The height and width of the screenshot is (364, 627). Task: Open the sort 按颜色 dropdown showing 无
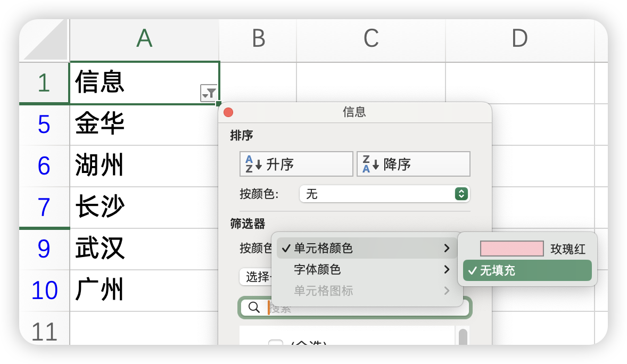tap(384, 194)
